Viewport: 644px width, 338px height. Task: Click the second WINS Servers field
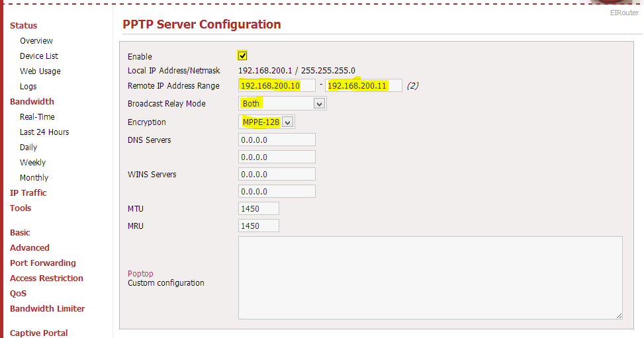pyautogui.click(x=277, y=191)
